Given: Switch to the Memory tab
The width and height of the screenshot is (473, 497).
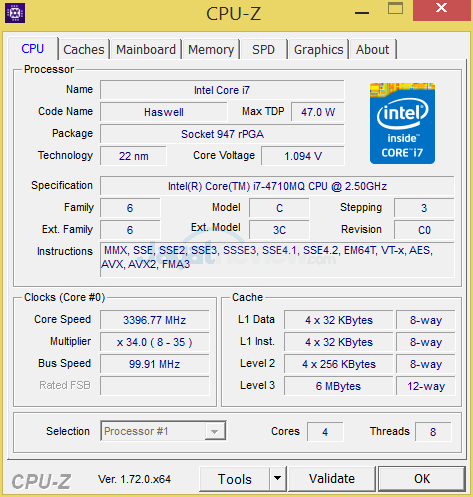Looking at the screenshot, I should click(x=211, y=50).
